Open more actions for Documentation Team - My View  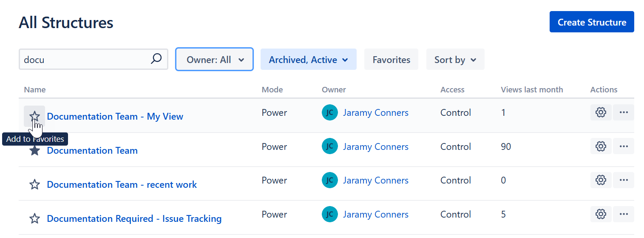tap(624, 112)
